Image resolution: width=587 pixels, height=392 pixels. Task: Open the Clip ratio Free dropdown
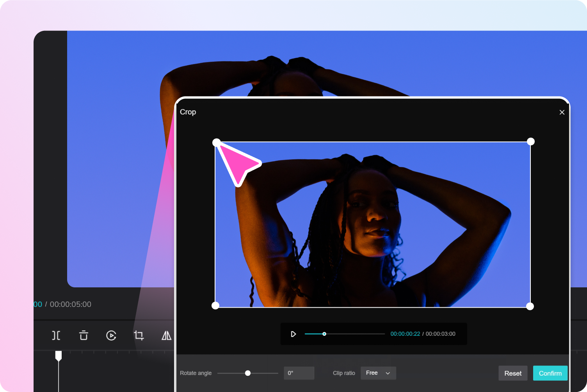pyautogui.click(x=378, y=373)
